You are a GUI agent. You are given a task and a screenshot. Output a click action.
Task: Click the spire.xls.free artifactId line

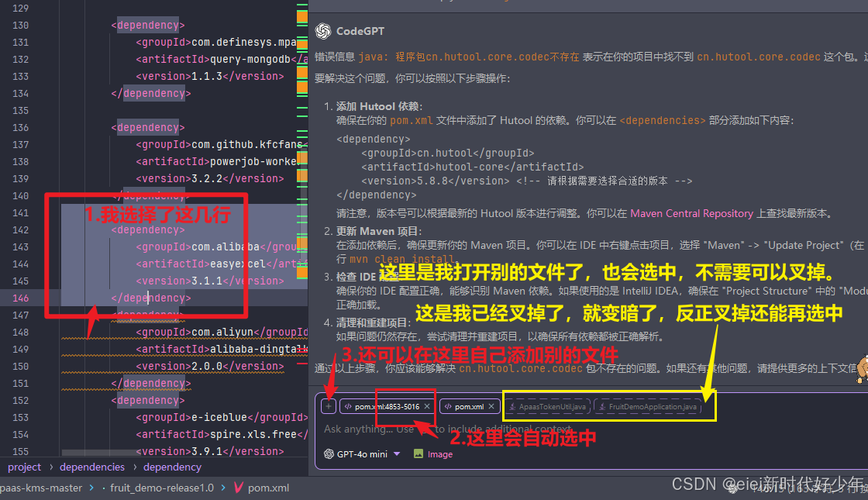(x=222, y=434)
